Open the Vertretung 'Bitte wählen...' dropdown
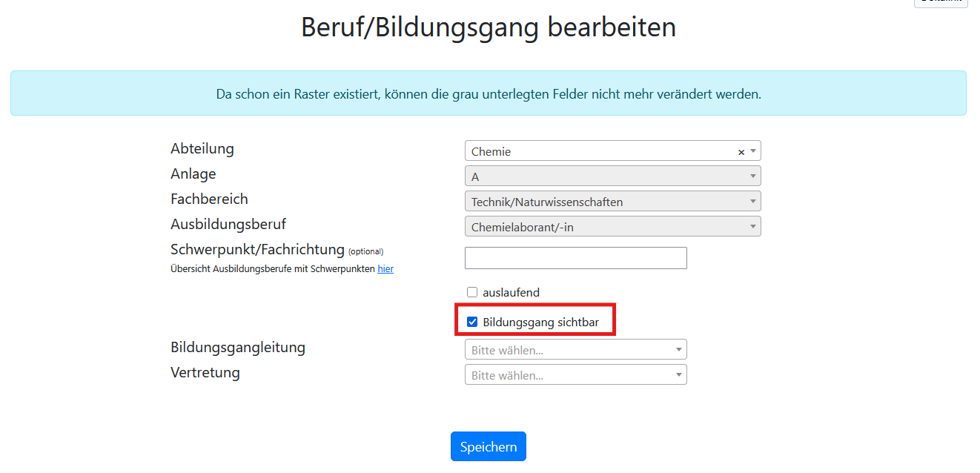This screenshot has height=473, width=980. coord(576,375)
